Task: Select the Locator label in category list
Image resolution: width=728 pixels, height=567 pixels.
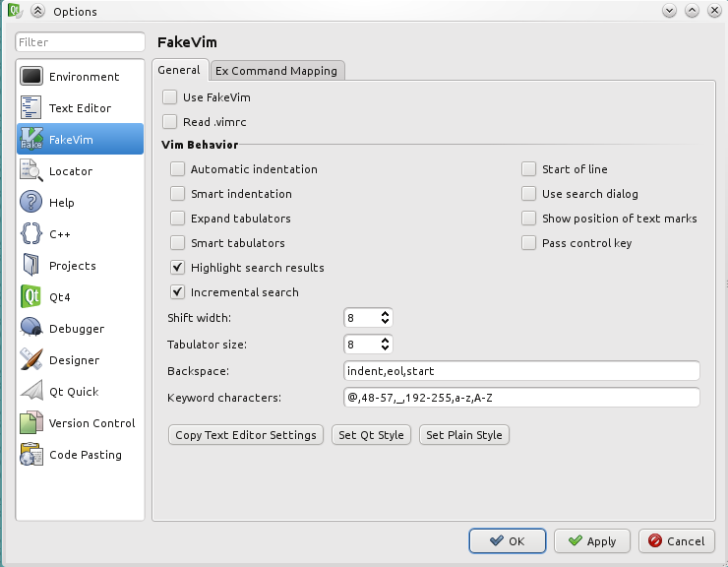Action: (71, 171)
